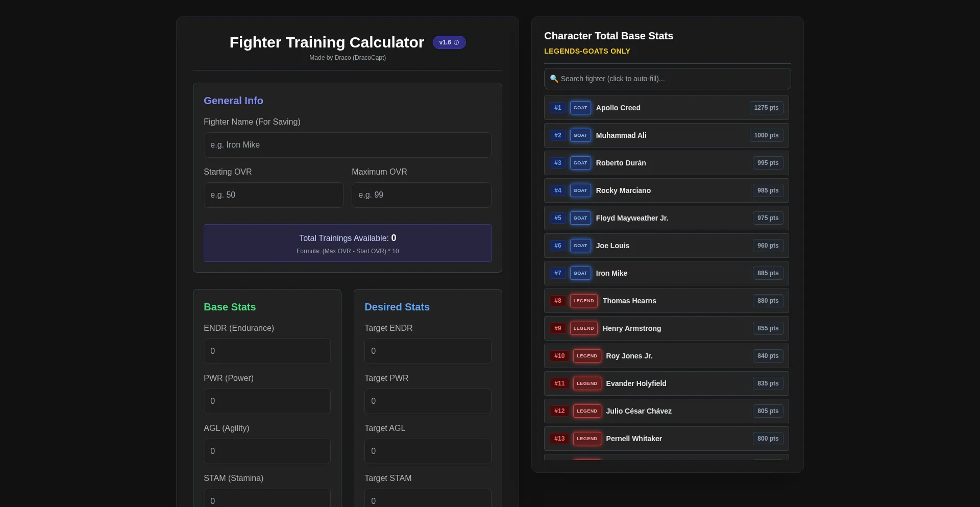Select Joe Louis row
This screenshot has height=507, width=980.
pyautogui.click(x=667, y=246)
